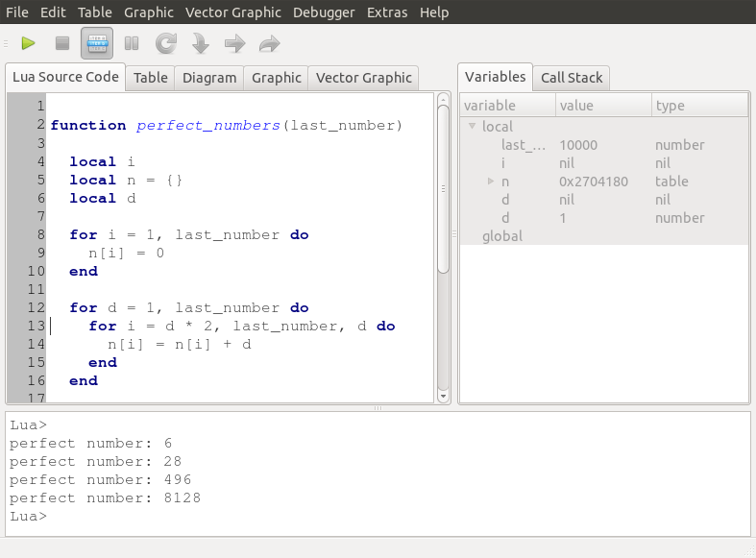Select the last_... variable row
The height and width of the screenshot is (558, 756).
pyautogui.click(x=603, y=145)
